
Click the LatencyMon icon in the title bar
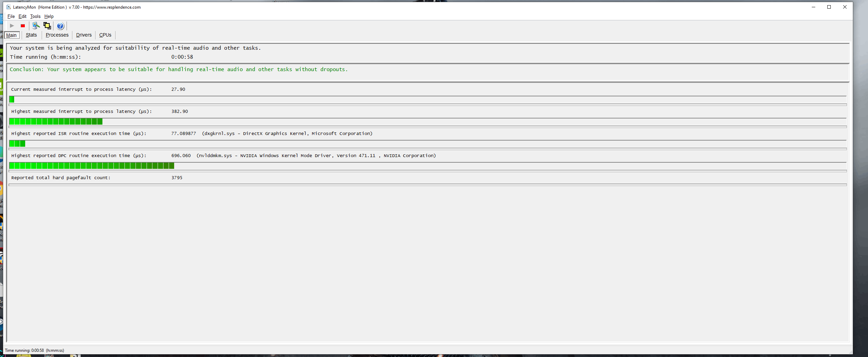coord(9,7)
